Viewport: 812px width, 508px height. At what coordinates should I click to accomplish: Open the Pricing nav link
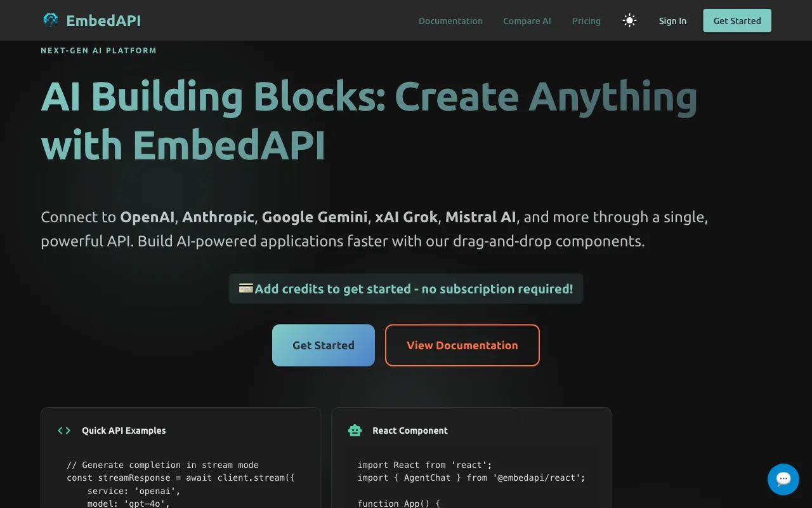tap(586, 21)
